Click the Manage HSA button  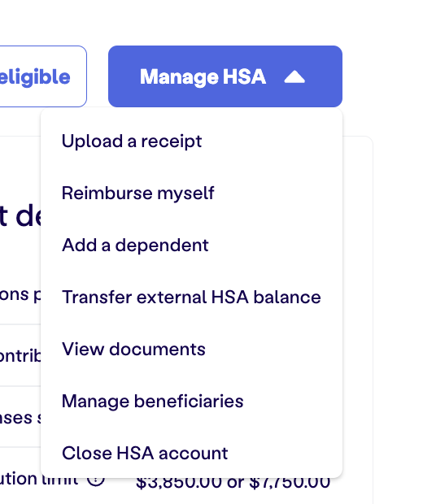[x=225, y=76]
